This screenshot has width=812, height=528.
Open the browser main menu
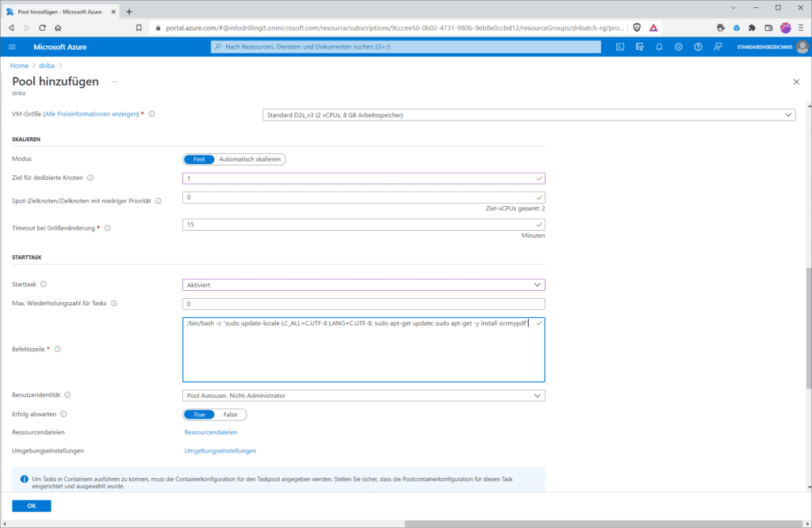click(x=801, y=28)
